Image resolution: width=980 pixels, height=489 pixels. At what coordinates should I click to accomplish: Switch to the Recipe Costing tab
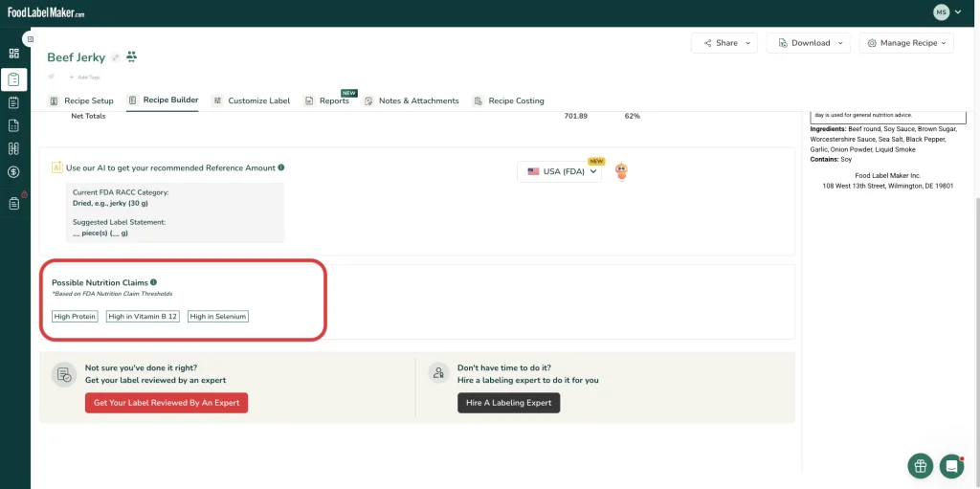[508, 100]
